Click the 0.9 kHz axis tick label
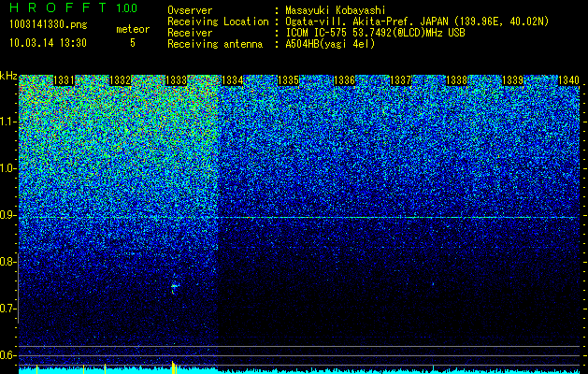The width and height of the screenshot is (588, 374). point(7,215)
